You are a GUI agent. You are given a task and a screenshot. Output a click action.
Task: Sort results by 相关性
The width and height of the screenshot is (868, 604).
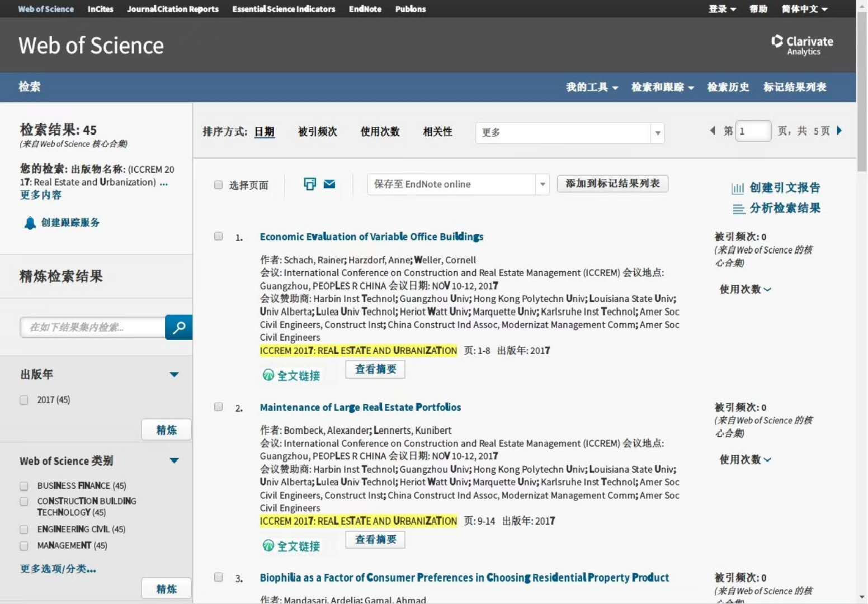[438, 132]
